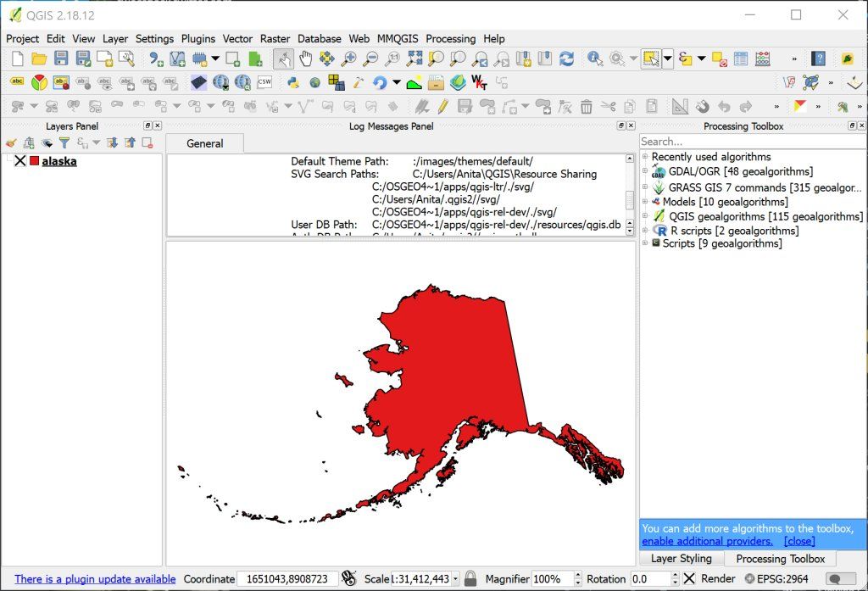The width and height of the screenshot is (868, 591).
Task: Dismiss the toolbox hint via close link
Action: (799, 541)
